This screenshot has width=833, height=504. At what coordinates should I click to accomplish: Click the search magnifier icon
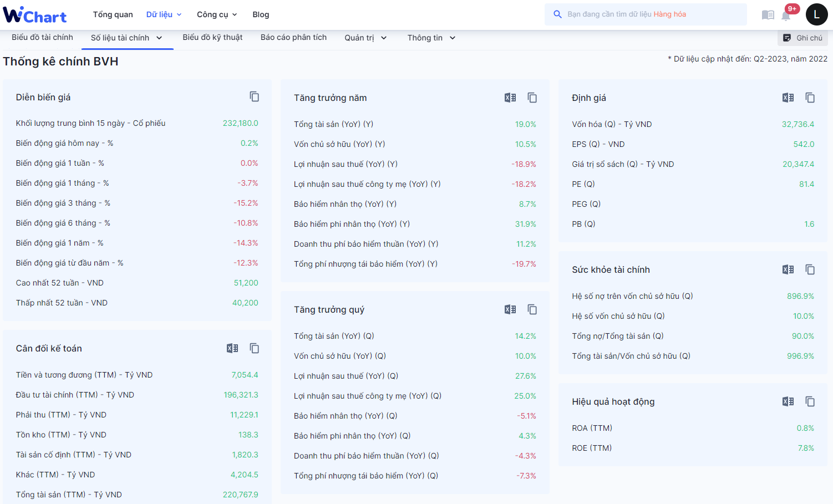557,14
